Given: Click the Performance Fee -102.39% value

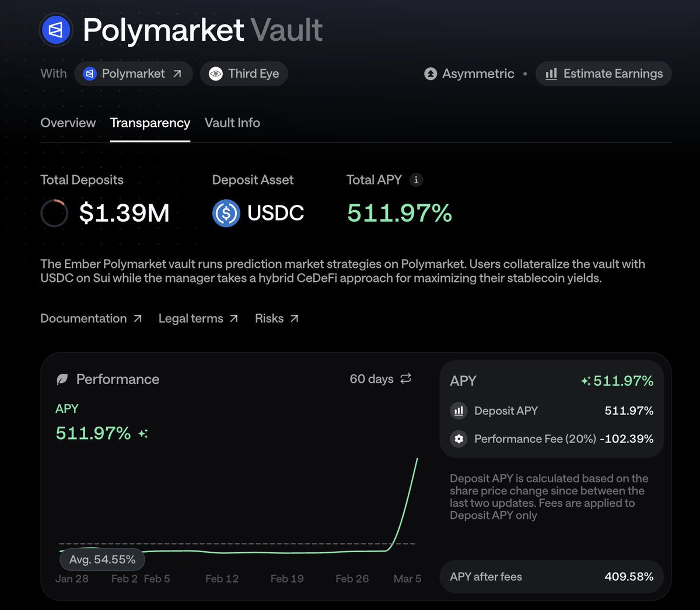Looking at the screenshot, I should pyautogui.click(x=626, y=439).
